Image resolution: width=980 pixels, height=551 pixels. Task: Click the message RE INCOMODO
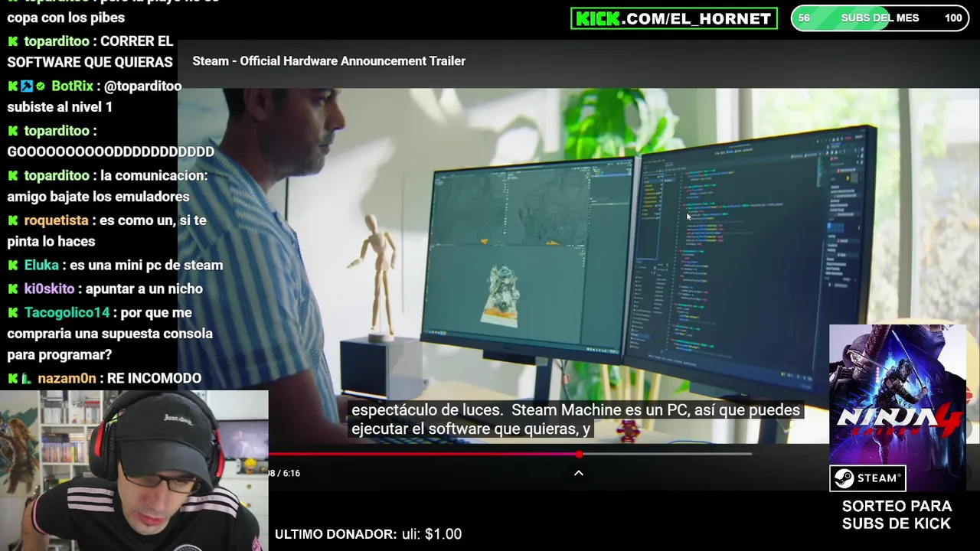[x=154, y=379]
